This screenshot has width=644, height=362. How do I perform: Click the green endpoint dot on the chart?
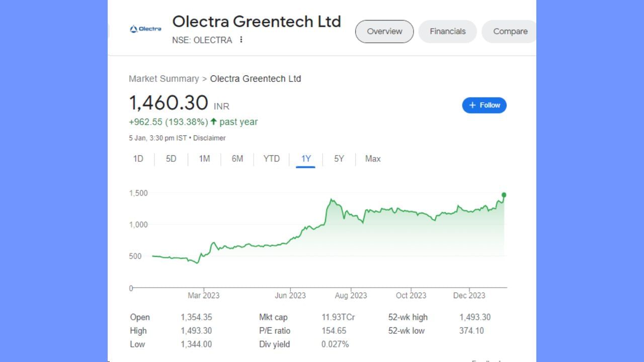pos(504,195)
